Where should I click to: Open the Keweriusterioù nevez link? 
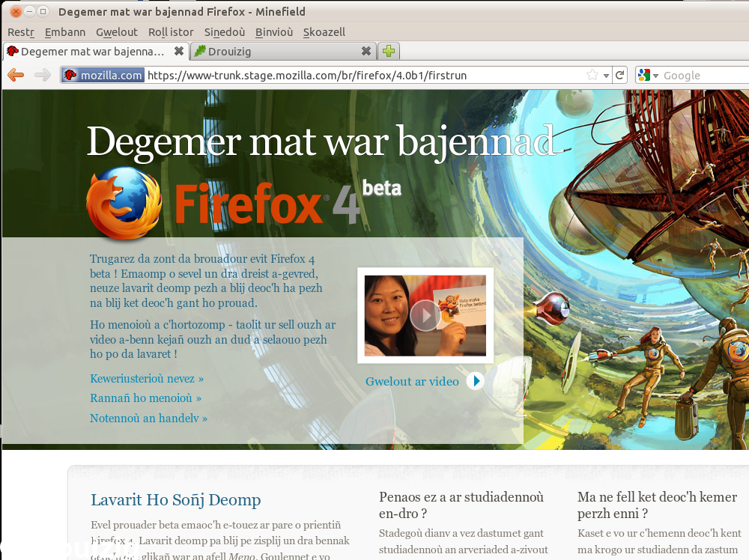point(147,379)
